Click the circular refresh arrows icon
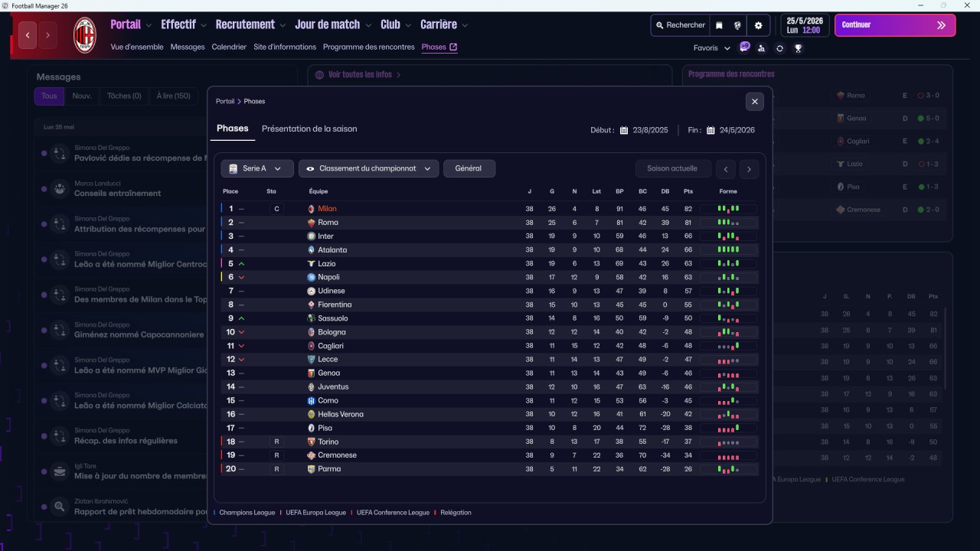This screenshot has width=980, height=551. 779,48
